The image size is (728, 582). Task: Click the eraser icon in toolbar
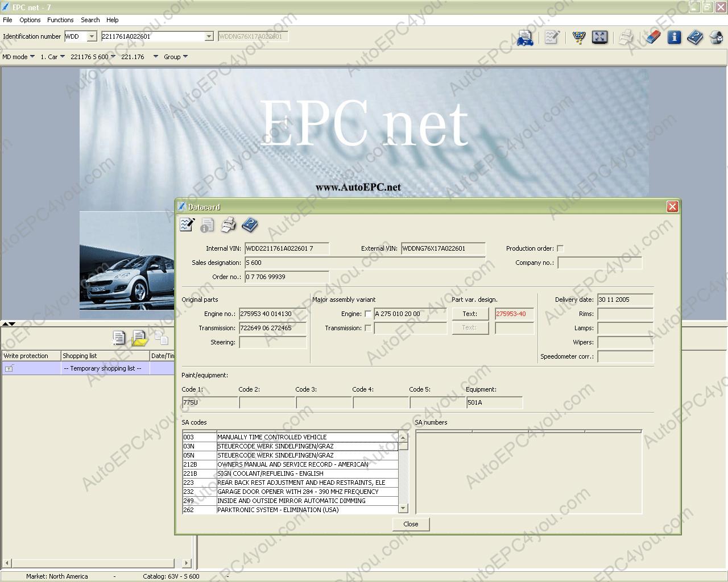[x=653, y=38]
